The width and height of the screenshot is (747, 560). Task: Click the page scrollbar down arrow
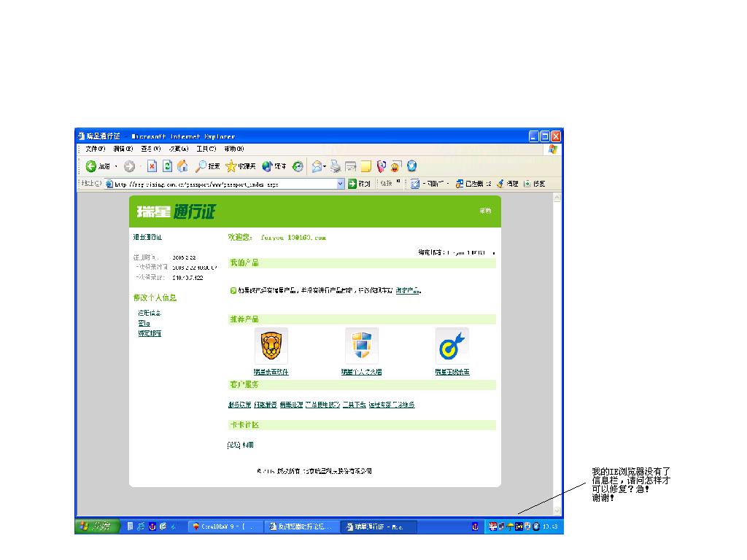[557, 511]
